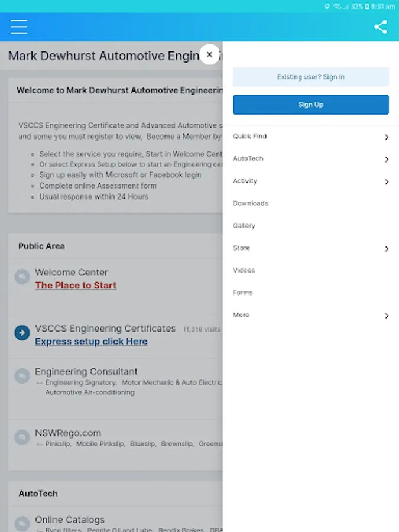Open NSWRego.com forum title
This screenshot has height=532, width=399.
click(x=68, y=433)
